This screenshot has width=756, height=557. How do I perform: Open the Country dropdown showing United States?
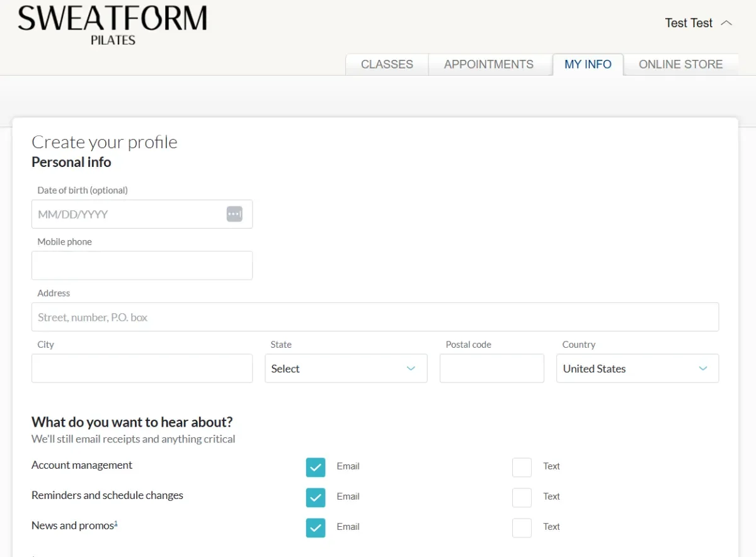637,368
